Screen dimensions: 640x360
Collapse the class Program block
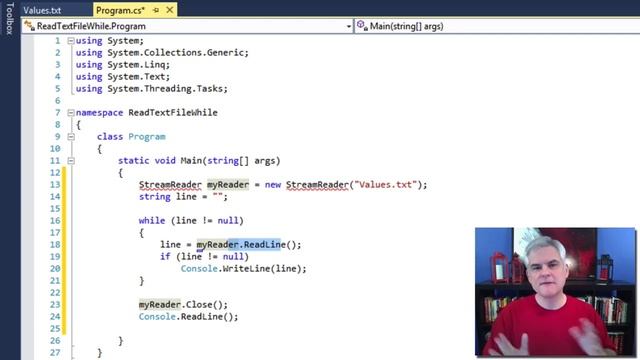tap(71, 137)
